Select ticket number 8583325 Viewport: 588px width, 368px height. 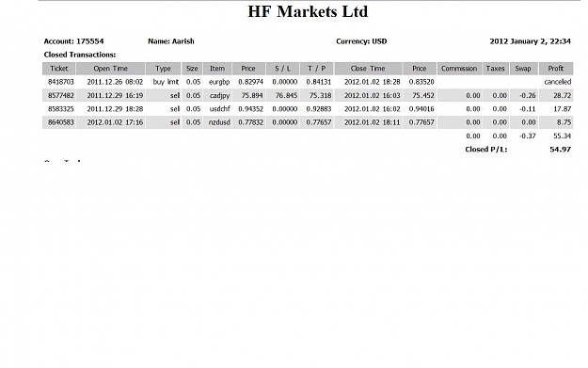tap(61, 109)
